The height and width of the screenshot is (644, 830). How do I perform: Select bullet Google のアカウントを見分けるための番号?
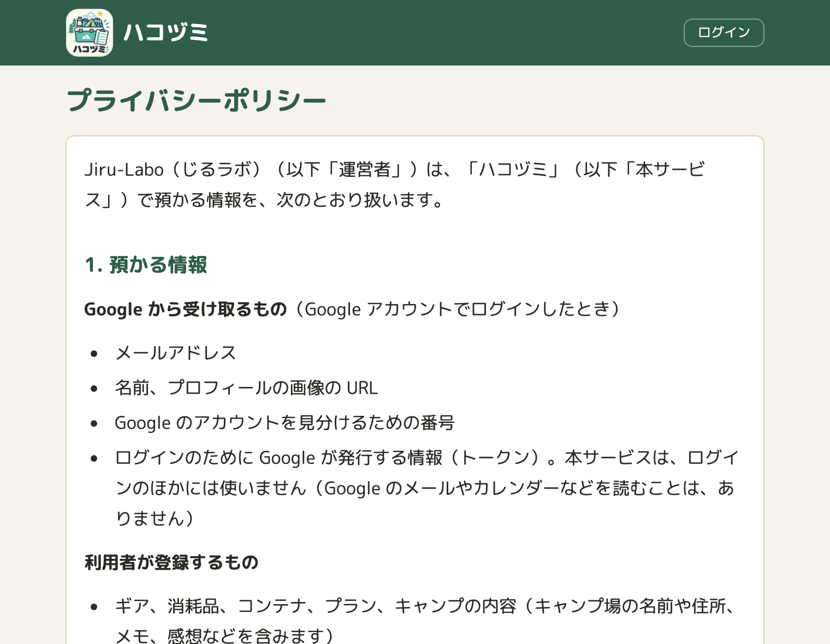point(284,423)
